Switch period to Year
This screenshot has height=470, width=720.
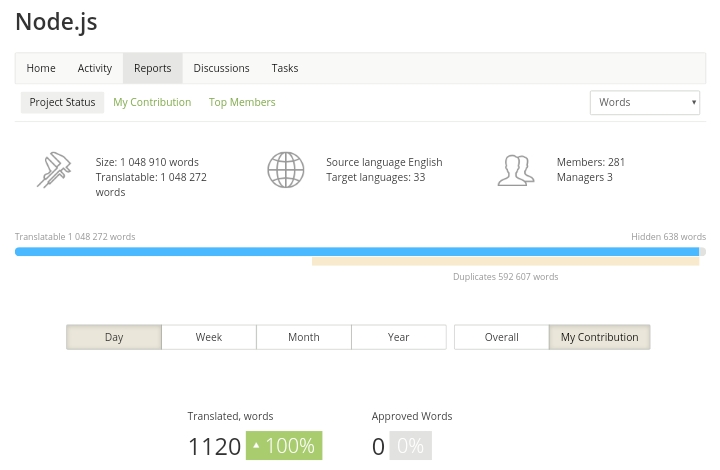tap(399, 337)
